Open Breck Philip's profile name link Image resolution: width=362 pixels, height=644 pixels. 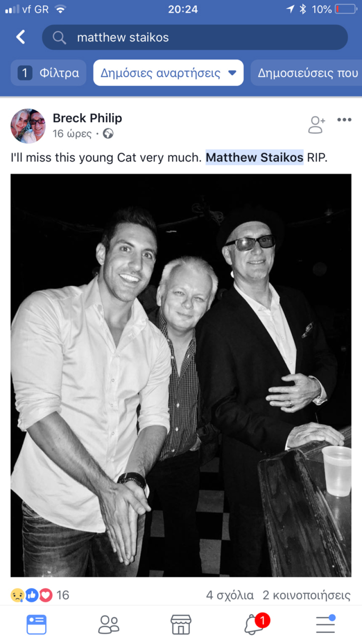tap(87, 118)
